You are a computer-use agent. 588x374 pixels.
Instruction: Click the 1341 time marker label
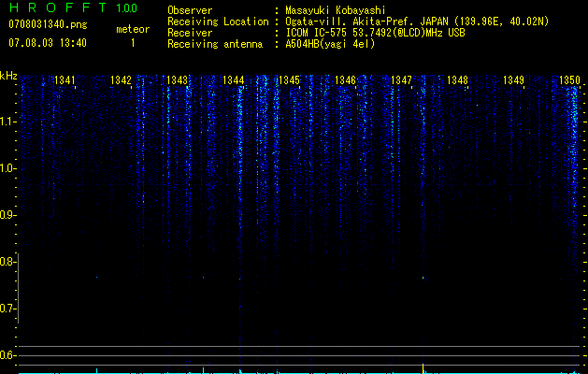pos(65,80)
